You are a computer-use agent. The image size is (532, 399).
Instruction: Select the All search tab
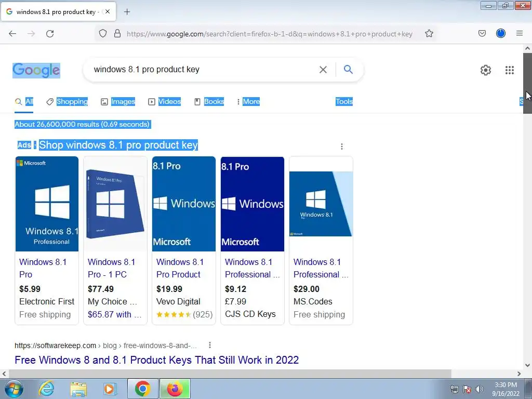tap(24, 101)
